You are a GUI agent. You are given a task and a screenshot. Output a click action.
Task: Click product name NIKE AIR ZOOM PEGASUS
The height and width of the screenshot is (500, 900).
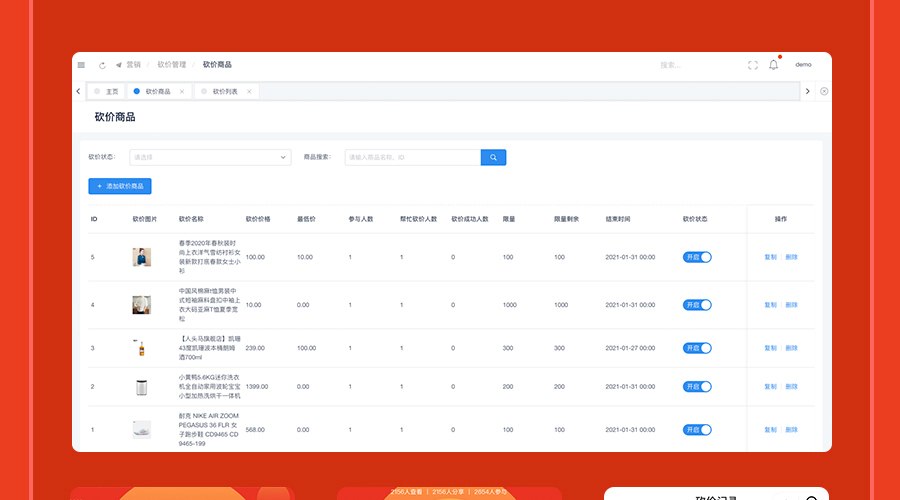coord(208,429)
